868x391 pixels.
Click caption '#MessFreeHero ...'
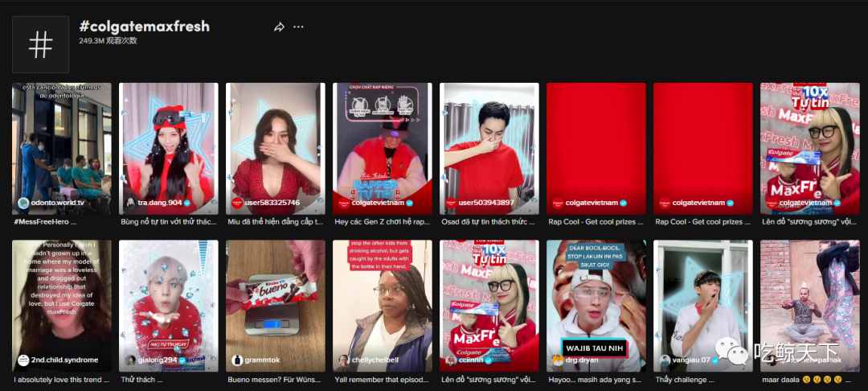click(x=43, y=221)
